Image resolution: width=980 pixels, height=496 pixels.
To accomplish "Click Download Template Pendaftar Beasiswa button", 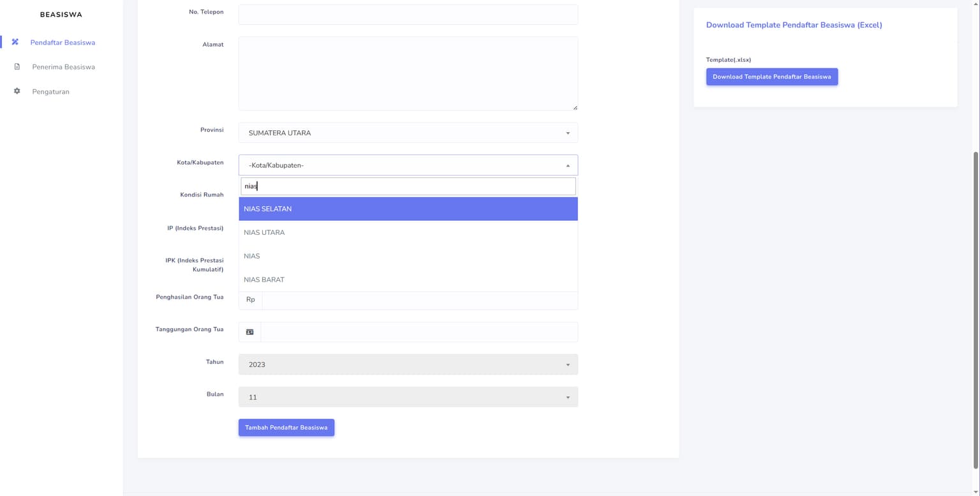I will coord(771,77).
